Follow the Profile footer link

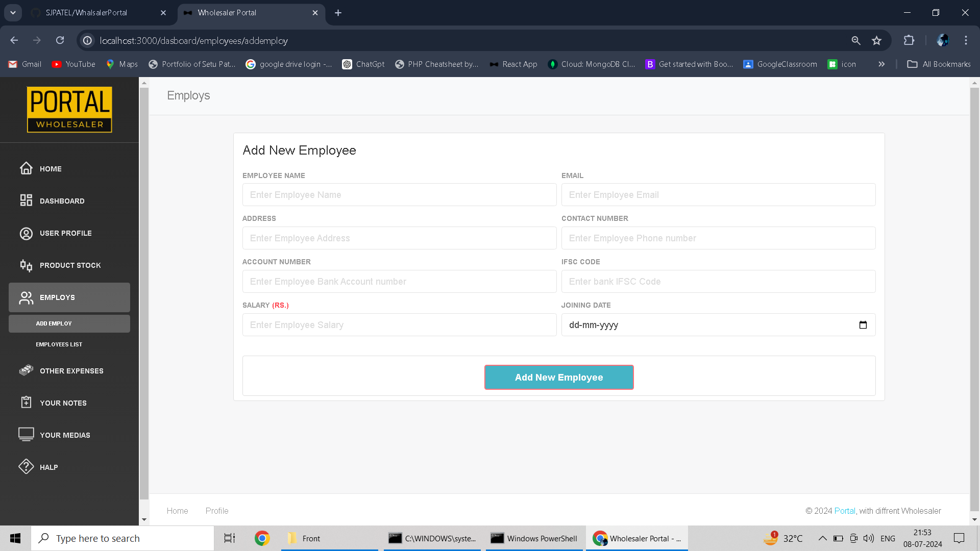(216, 511)
